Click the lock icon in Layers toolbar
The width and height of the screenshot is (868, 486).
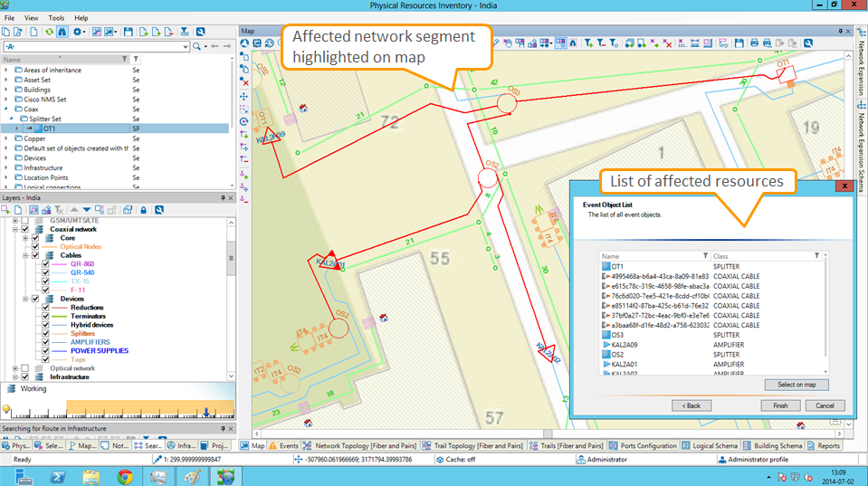pos(143,210)
